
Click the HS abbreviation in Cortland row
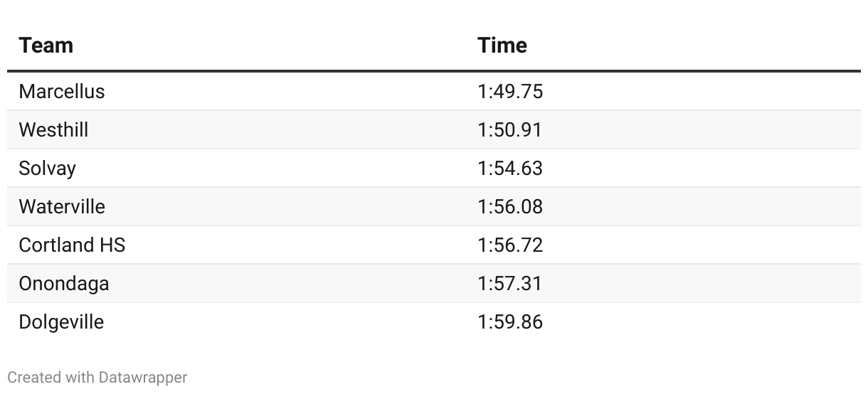pos(112,245)
